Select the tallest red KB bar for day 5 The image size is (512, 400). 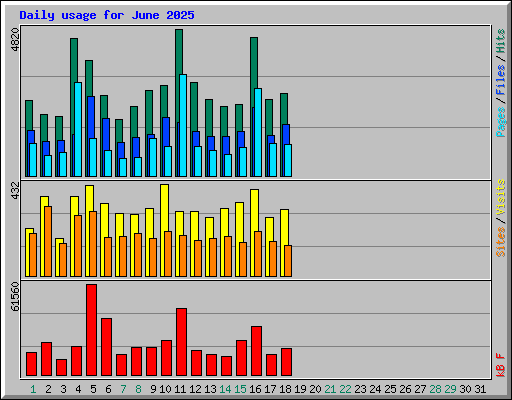[x=92, y=330]
